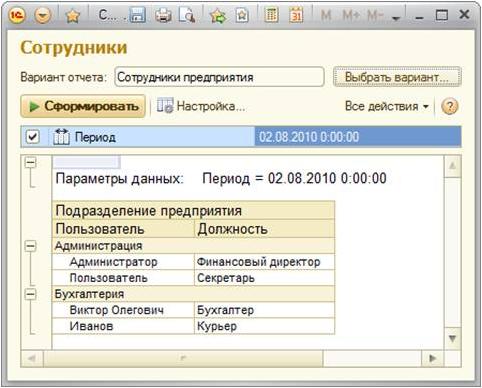The width and height of the screenshot is (482, 388).
Task: Click the help question mark icon
Action: 450,107
